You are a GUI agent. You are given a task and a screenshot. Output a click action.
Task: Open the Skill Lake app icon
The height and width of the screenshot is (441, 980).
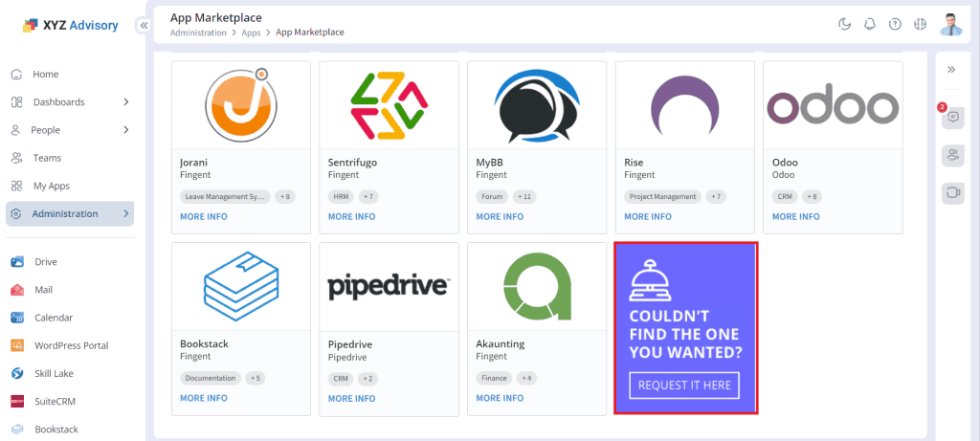[17, 373]
